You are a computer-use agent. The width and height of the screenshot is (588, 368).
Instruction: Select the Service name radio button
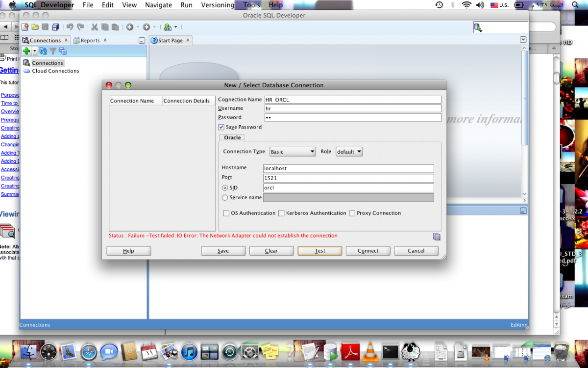coord(225,198)
